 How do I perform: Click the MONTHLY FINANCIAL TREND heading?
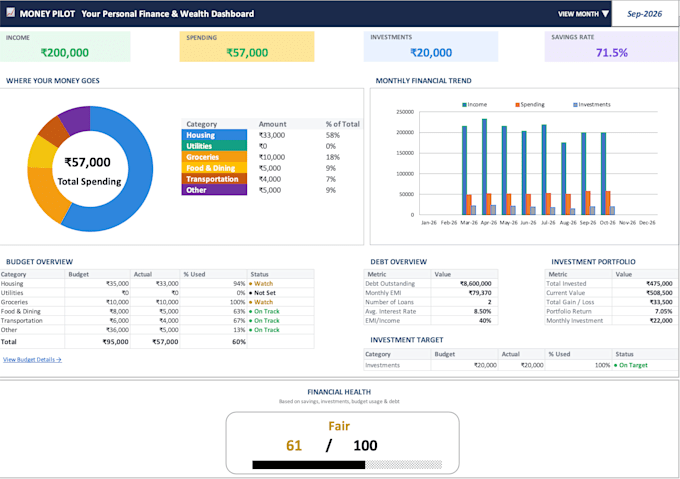pos(423,81)
